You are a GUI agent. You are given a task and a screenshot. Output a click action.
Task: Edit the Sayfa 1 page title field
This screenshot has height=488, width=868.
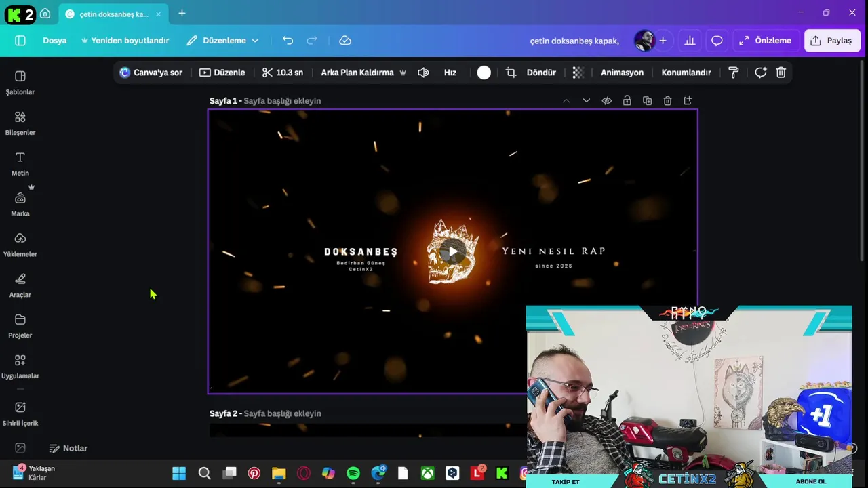point(282,101)
